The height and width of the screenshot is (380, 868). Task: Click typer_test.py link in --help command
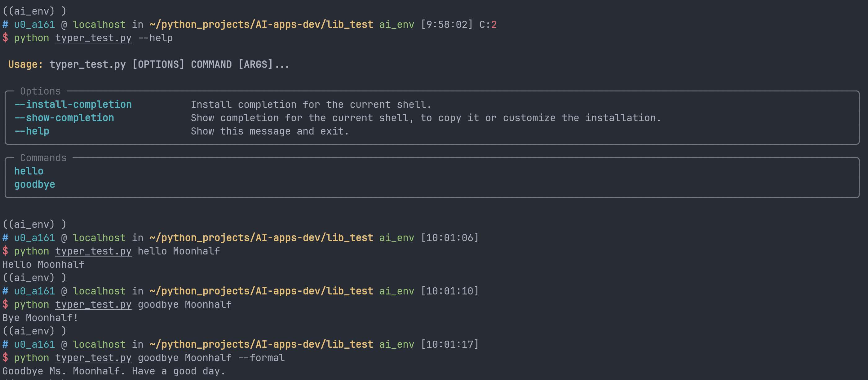(93, 38)
